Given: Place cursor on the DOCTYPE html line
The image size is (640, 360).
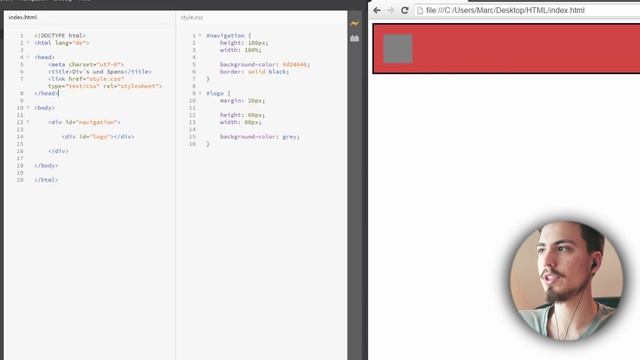Looking at the screenshot, I should pos(60,36).
